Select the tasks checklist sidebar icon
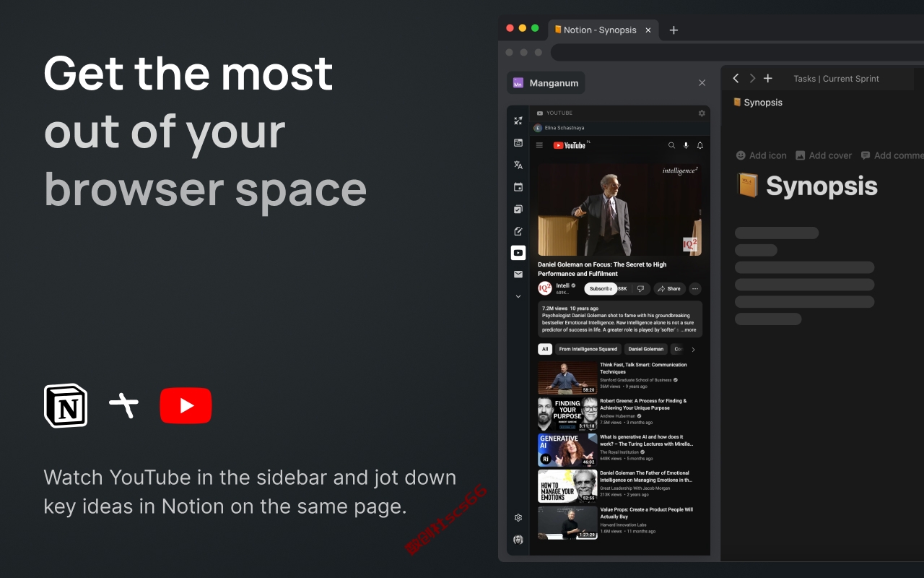Screen dimensions: 924x578 [x=518, y=210]
